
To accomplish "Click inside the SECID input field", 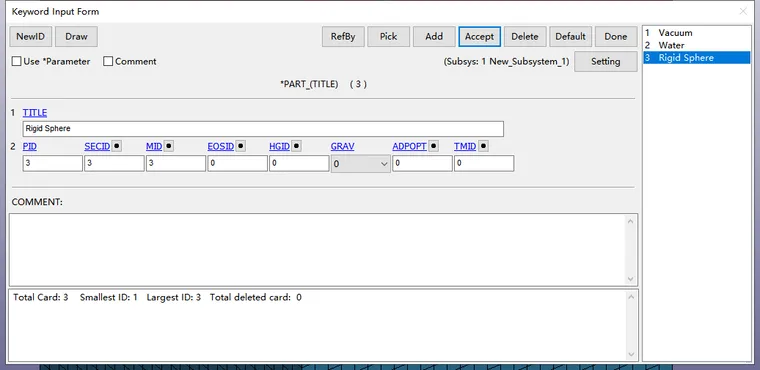I will [x=114, y=163].
